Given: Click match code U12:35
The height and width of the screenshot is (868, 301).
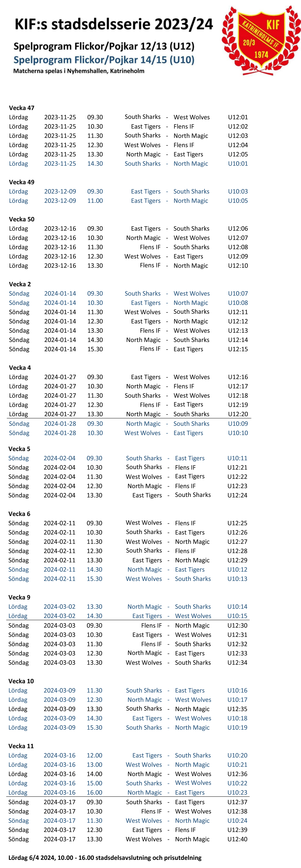Looking at the screenshot, I should tap(237, 709).
